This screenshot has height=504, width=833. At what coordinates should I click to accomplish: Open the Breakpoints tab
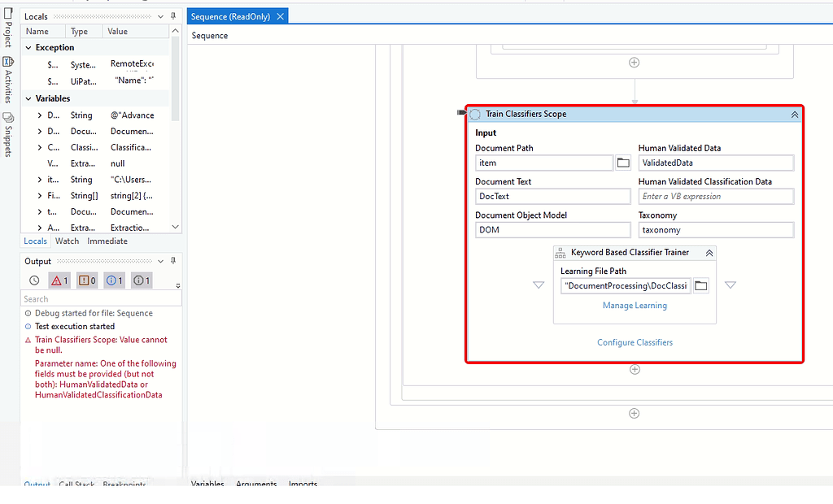coord(124,484)
